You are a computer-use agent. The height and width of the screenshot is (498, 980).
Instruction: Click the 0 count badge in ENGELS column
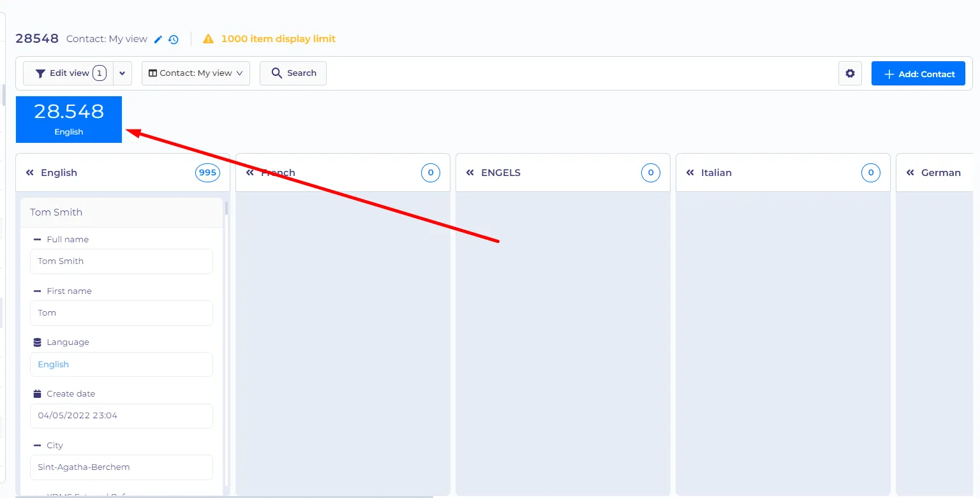[651, 173]
